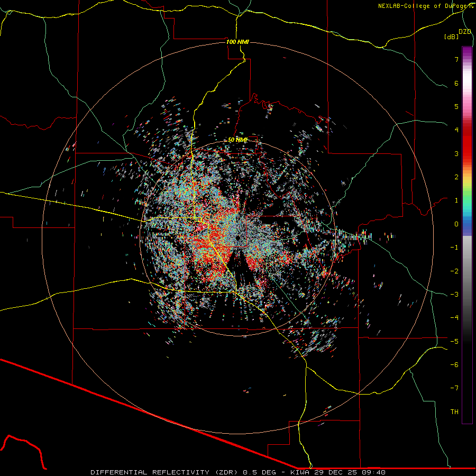The height and width of the screenshot is (476, 476).
Task: Click the -6 dB tick on the color scale
Action: tap(454, 364)
